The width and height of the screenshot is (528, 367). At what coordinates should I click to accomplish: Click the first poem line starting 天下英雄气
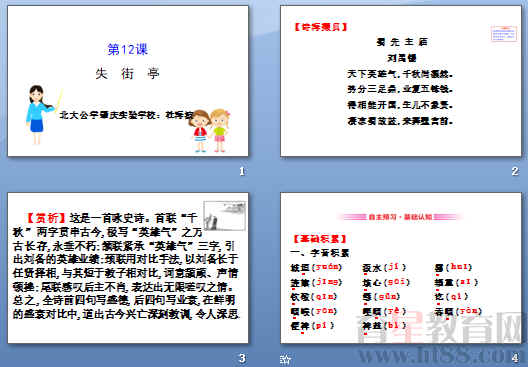click(400, 74)
